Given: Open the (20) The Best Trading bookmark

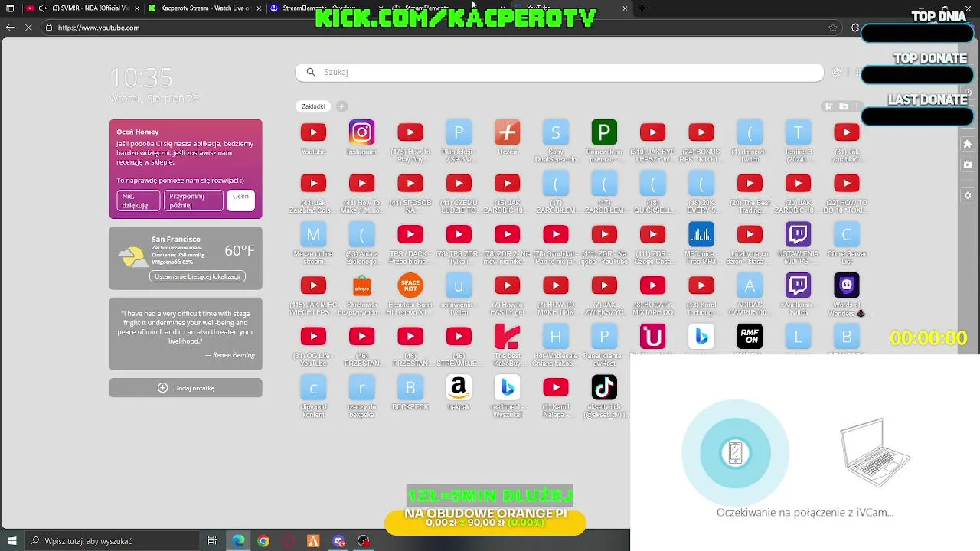Looking at the screenshot, I should coord(750,183).
